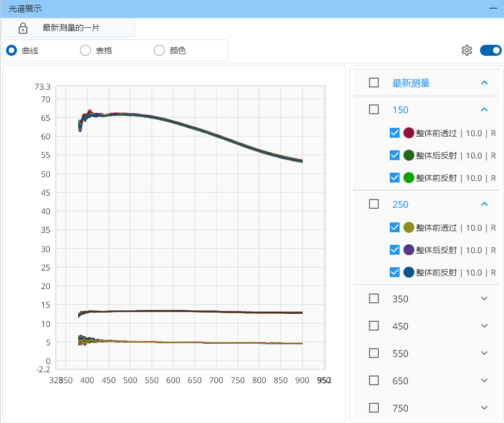Click the purple swatch for 整体后反射 in 250
The height and width of the screenshot is (423, 504).
(x=409, y=250)
